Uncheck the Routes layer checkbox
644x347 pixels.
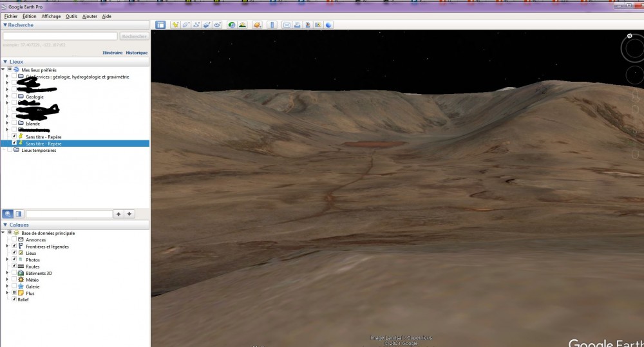tap(14, 266)
